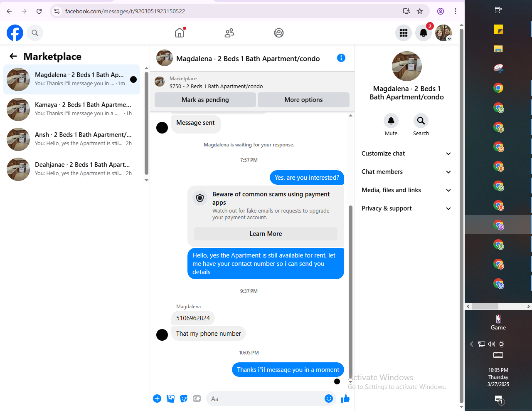Open the account profile picture menu
This screenshot has width=532, height=411.
pyautogui.click(x=443, y=33)
